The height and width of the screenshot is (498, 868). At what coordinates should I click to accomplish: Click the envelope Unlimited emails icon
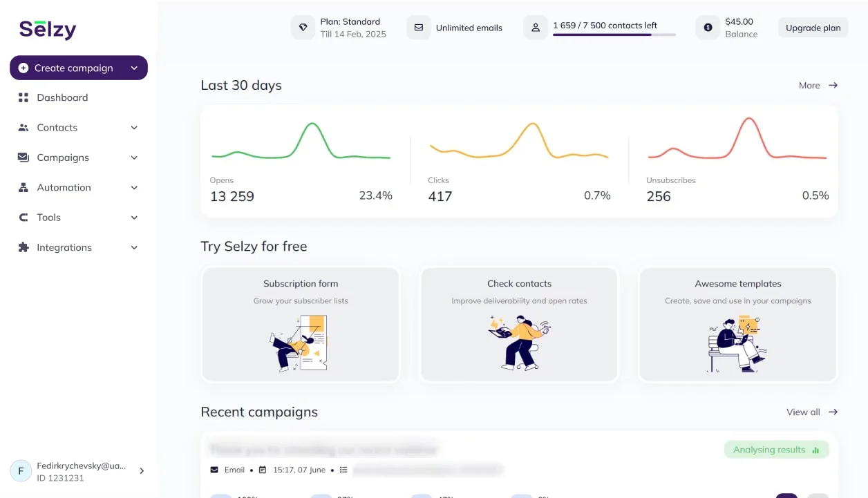pyautogui.click(x=418, y=28)
